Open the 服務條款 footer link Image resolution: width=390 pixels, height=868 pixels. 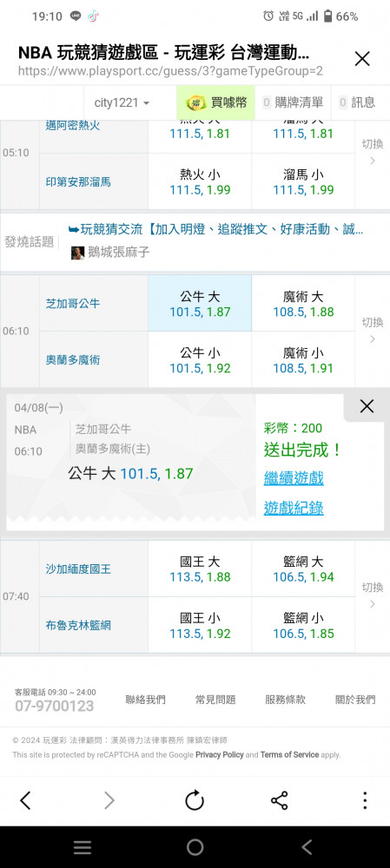coord(285,700)
